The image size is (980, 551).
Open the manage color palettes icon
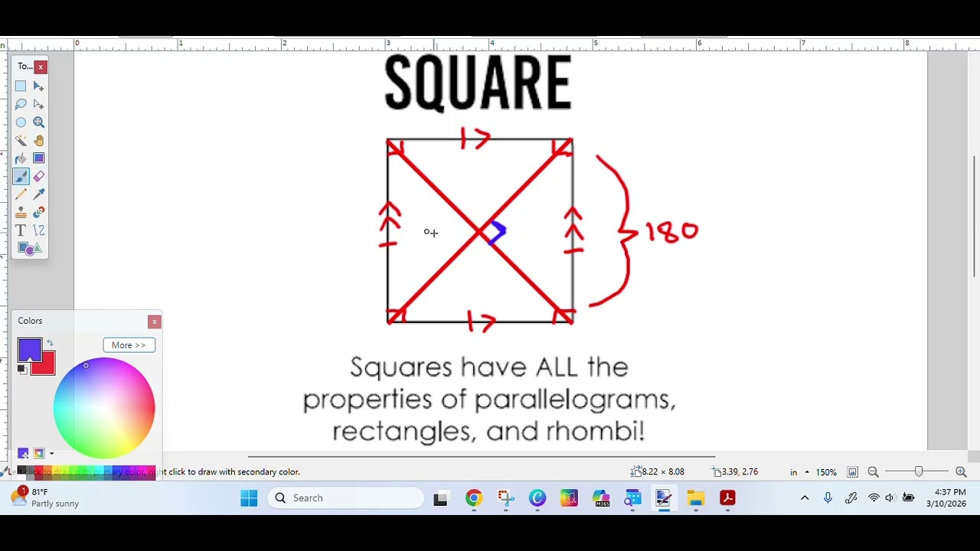point(39,453)
